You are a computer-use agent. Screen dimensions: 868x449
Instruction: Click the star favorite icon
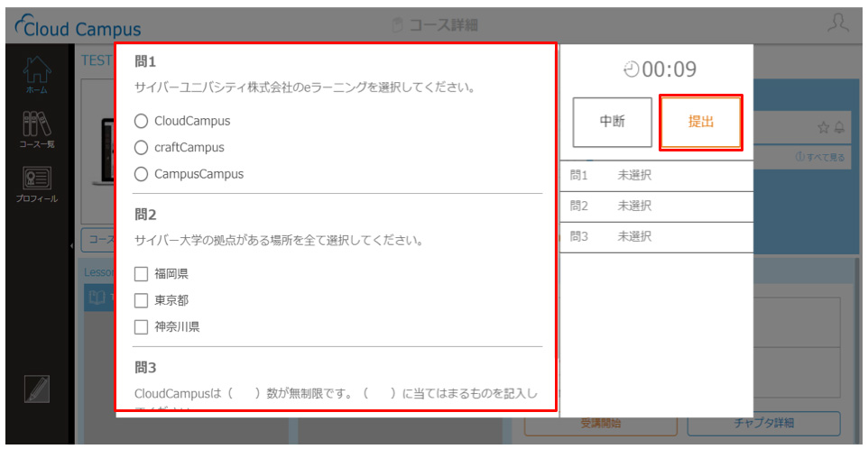[824, 128]
